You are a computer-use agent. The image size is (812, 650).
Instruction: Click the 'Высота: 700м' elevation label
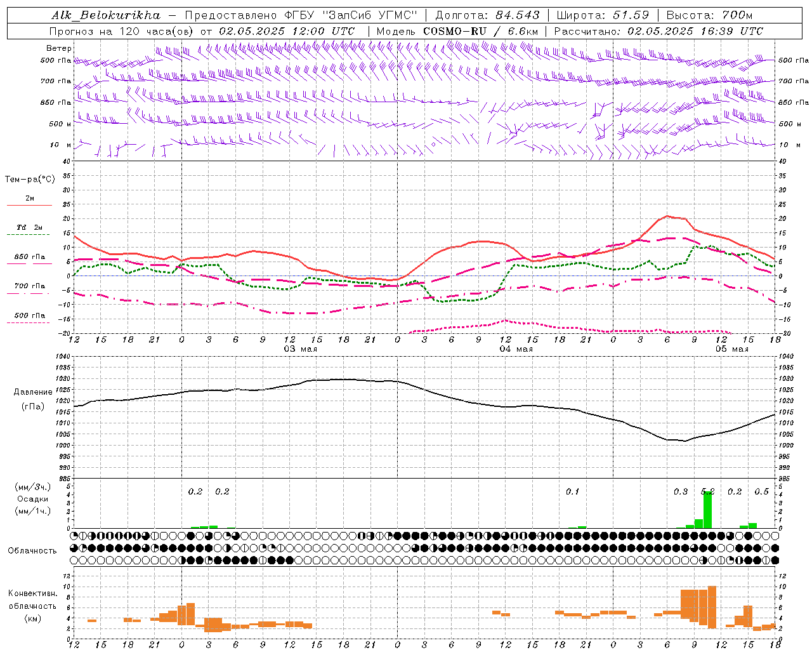tap(709, 15)
